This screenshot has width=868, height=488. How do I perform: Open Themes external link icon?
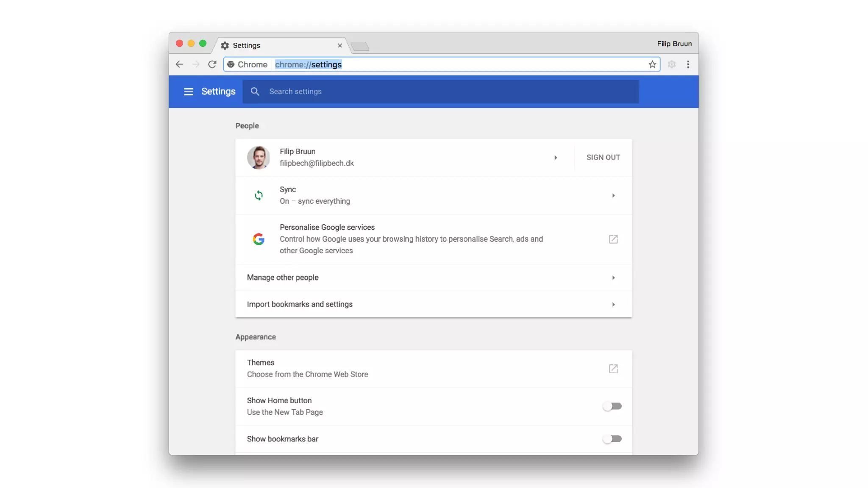(x=613, y=369)
